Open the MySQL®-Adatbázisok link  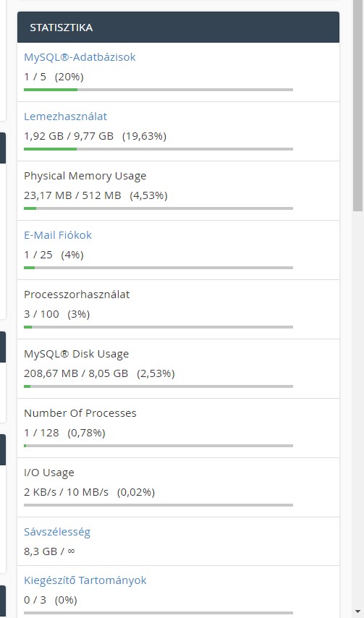[80, 57]
